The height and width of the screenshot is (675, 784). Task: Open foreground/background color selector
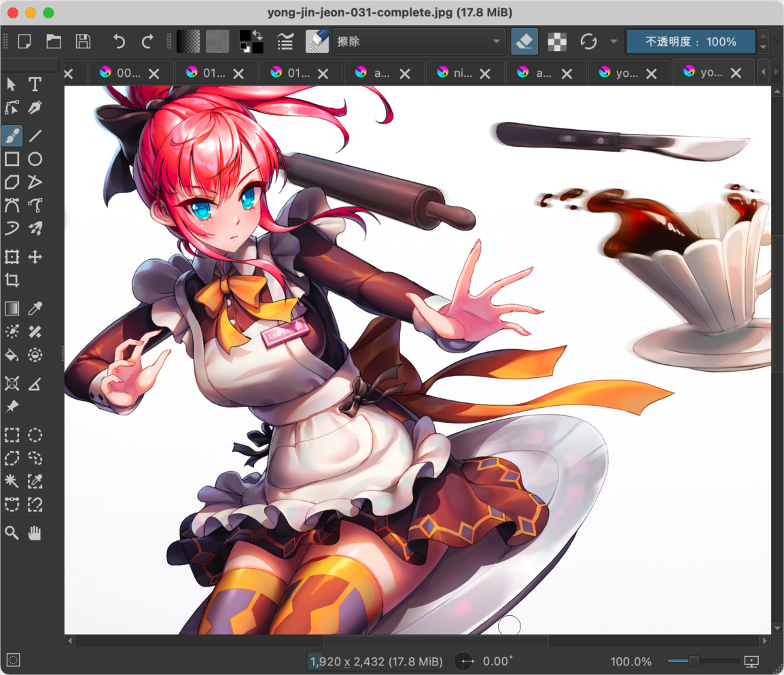(x=251, y=41)
